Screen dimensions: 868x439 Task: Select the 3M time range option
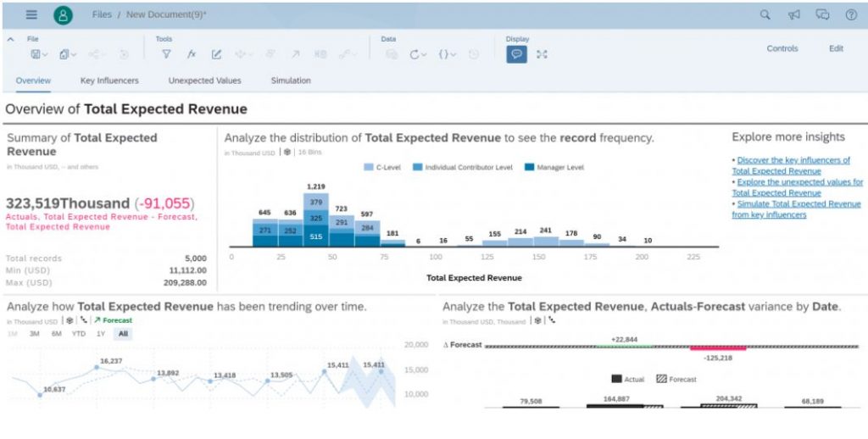(x=35, y=334)
